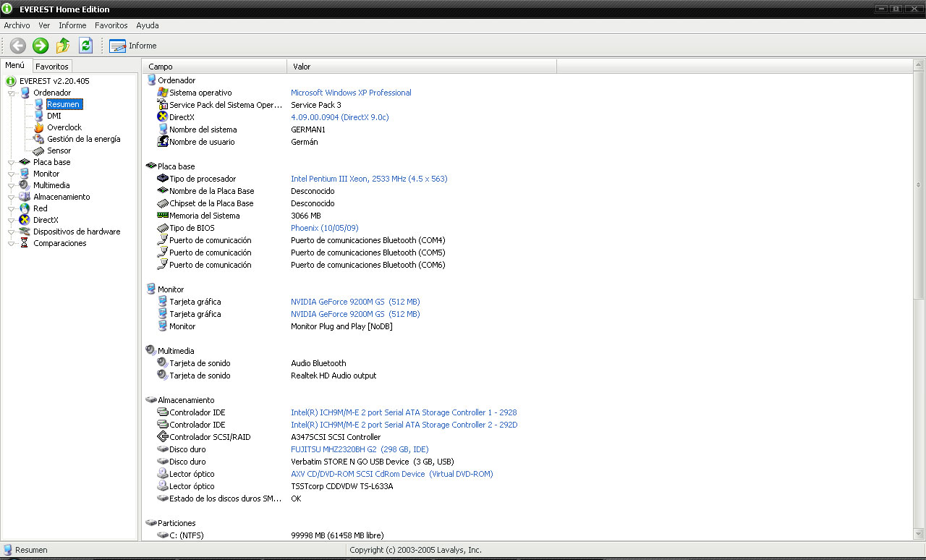This screenshot has width=926, height=560.
Task: Expand the Red tree branch
Action: pyautogui.click(x=12, y=208)
